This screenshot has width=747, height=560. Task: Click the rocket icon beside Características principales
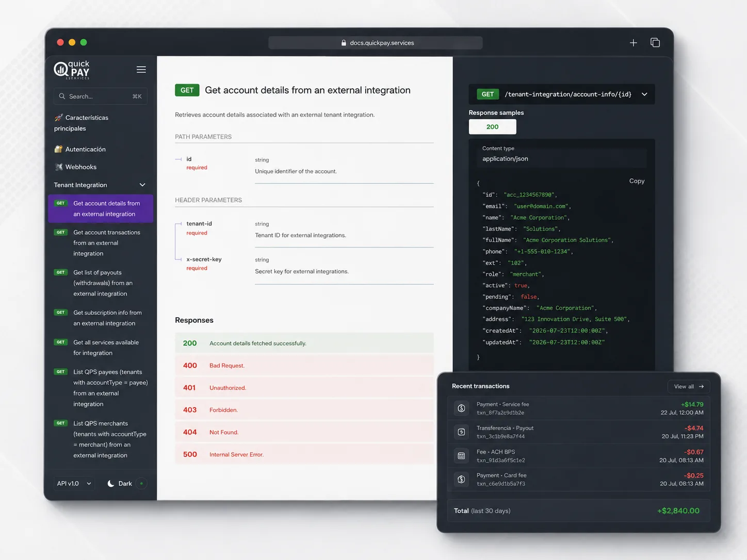(59, 118)
